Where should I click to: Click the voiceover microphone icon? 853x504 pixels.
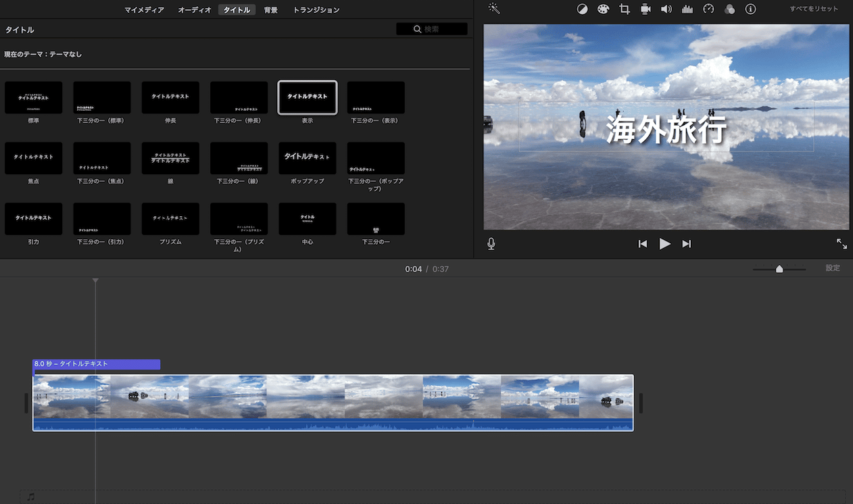(x=491, y=244)
